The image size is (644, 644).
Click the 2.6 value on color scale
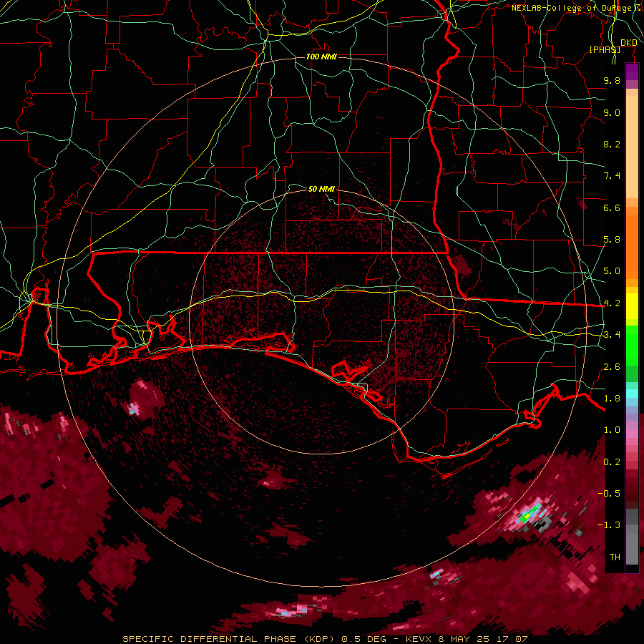pos(612,367)
